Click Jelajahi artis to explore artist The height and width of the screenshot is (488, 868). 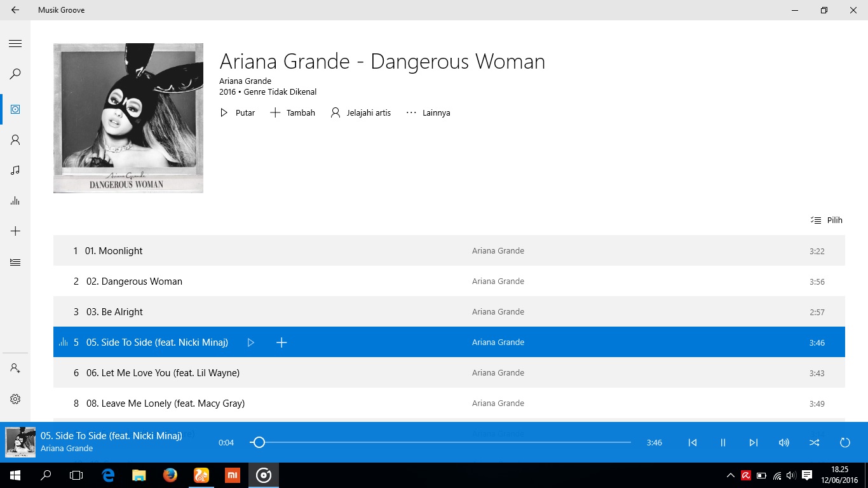[x=360, y=112]
